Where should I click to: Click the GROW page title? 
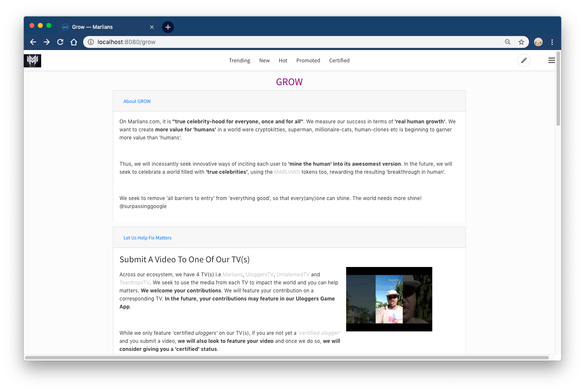tap(289, 82)
